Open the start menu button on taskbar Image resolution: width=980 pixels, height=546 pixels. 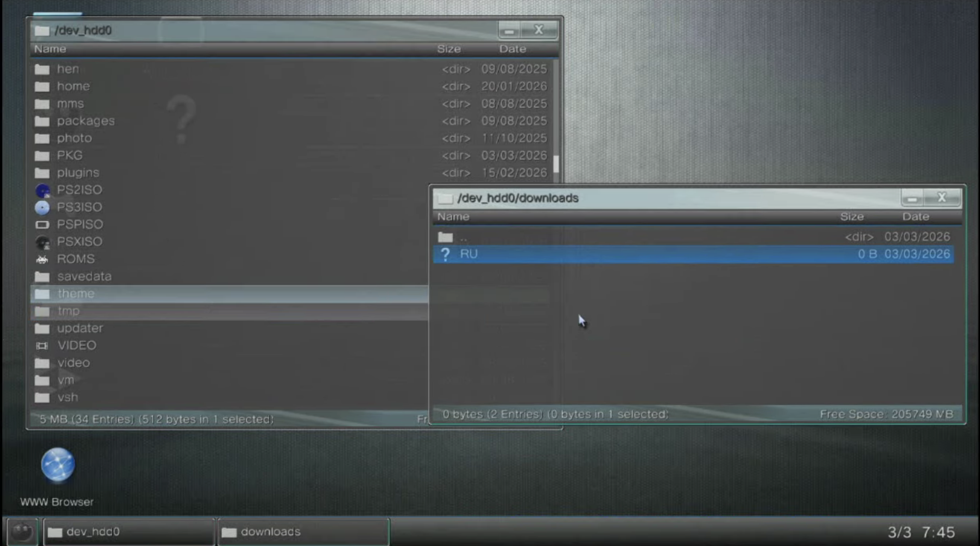(22, 532)
